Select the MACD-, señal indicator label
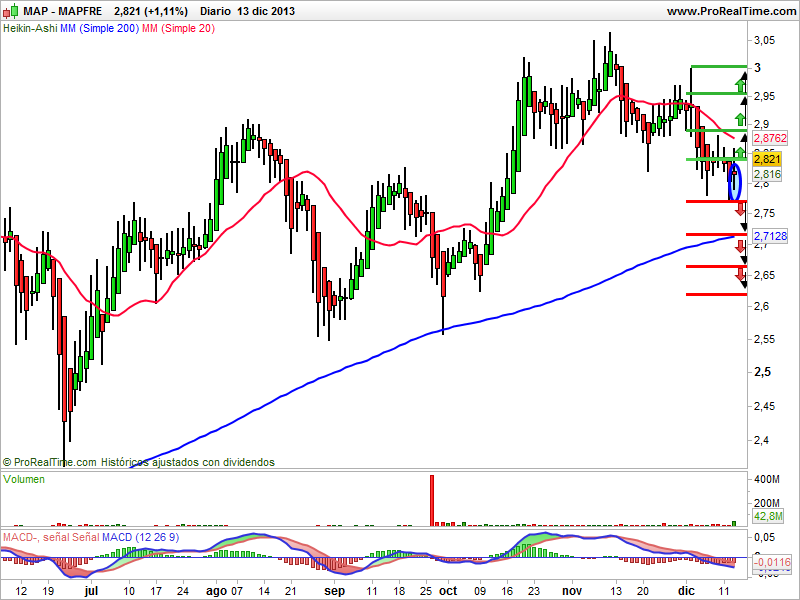Viewport: 800px width, 600px height. [37, 537]
